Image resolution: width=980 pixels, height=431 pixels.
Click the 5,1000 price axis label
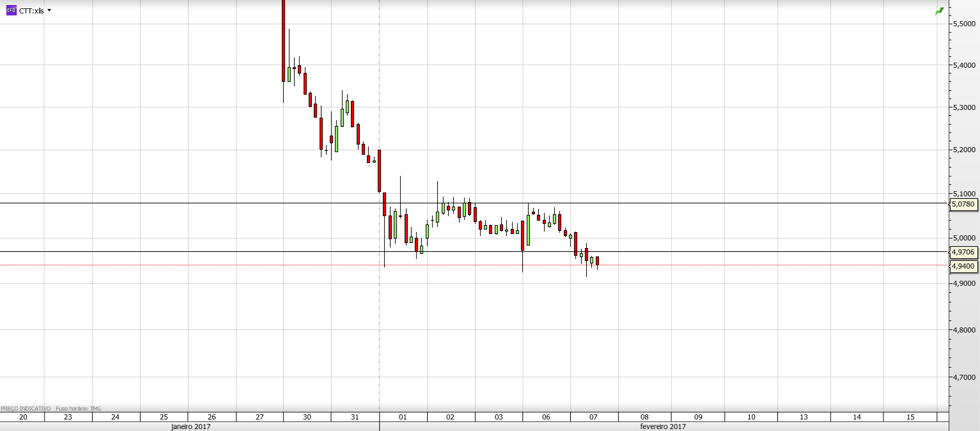(963, 193)
